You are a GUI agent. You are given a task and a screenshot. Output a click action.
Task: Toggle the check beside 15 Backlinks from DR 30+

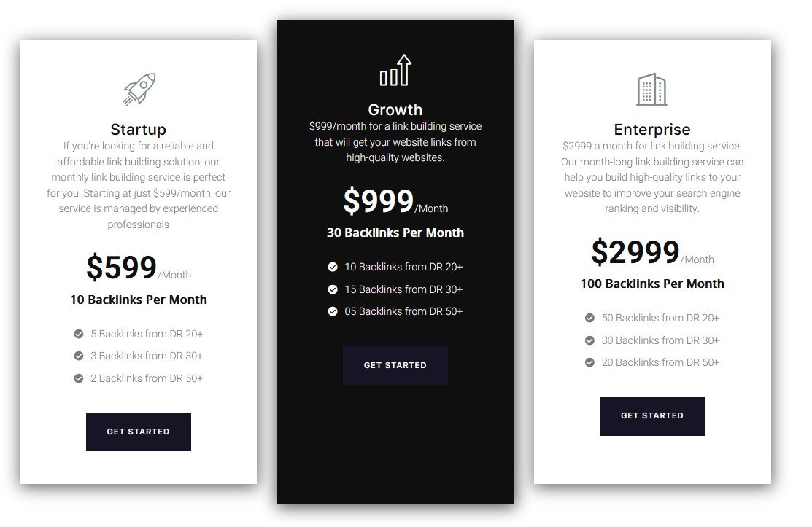332,289
